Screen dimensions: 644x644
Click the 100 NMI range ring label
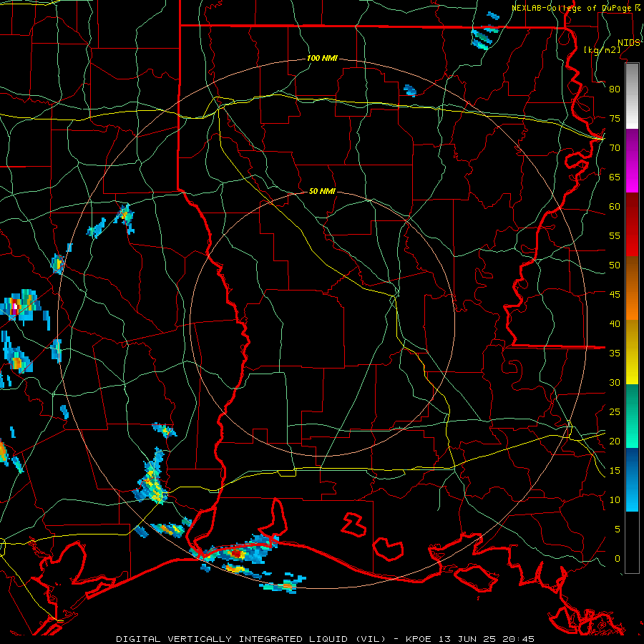tap(322, 59)
